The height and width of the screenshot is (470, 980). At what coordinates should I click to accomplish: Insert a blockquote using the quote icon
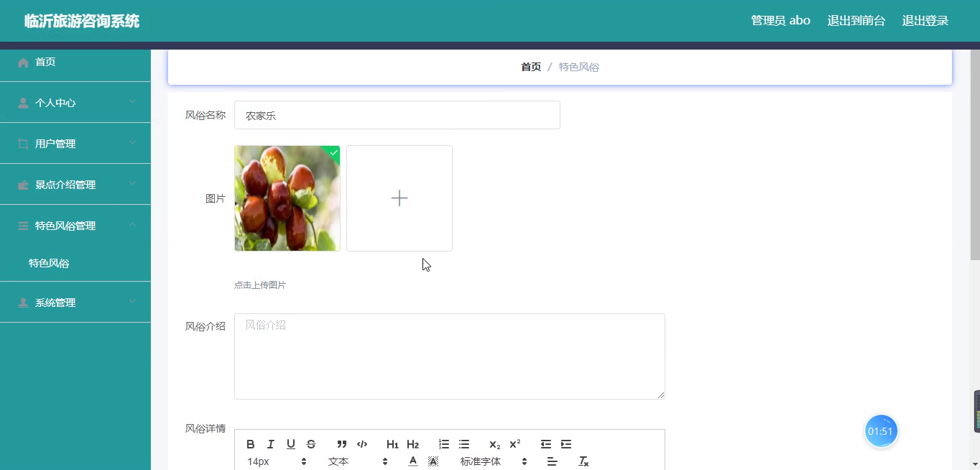342,444
